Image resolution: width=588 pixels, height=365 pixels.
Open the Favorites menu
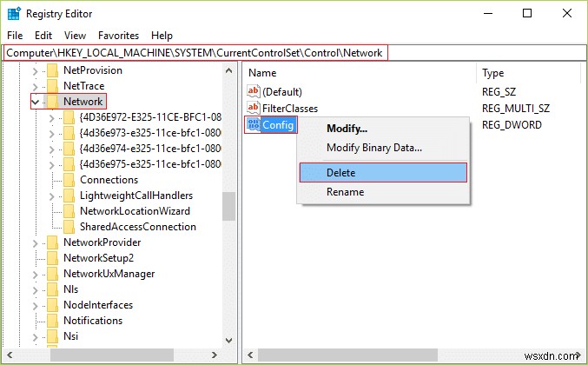(x=118, y=36)
